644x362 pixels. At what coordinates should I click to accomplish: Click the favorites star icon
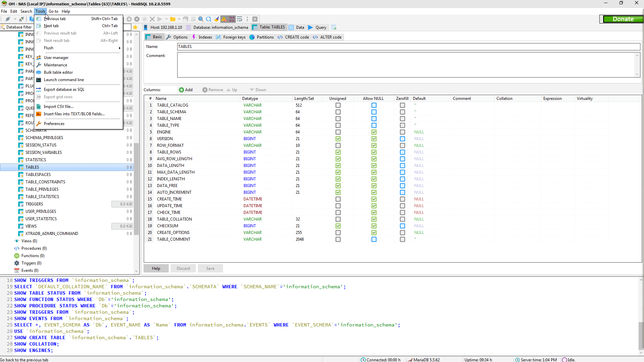tap(135, 27)
